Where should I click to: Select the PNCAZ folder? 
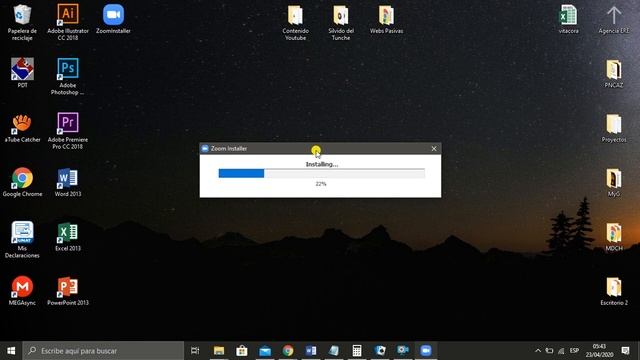pos(613,73)
